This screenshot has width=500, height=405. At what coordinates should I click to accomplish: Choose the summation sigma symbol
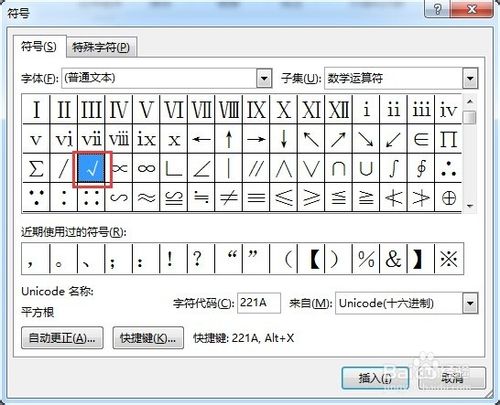click(36, 168)
